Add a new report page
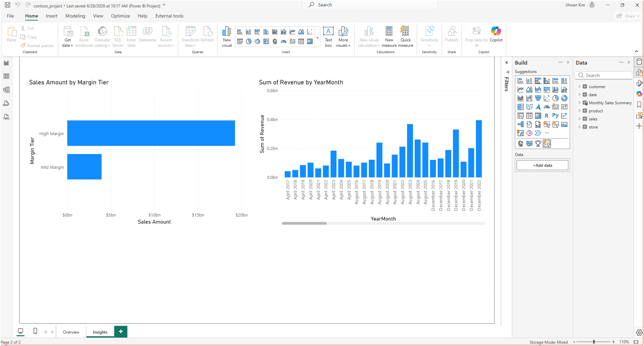Image resolution: width=644 pixels, height=346 pixels. point(121,332)
